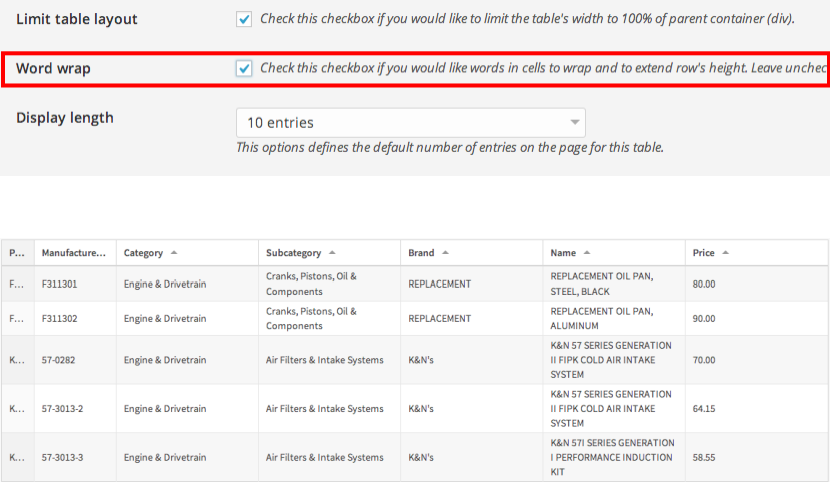Click Engine & Drivetrain in 57-3013-2 row
The height and width of the screenshot is (482, 830).
tap(165, 408)
